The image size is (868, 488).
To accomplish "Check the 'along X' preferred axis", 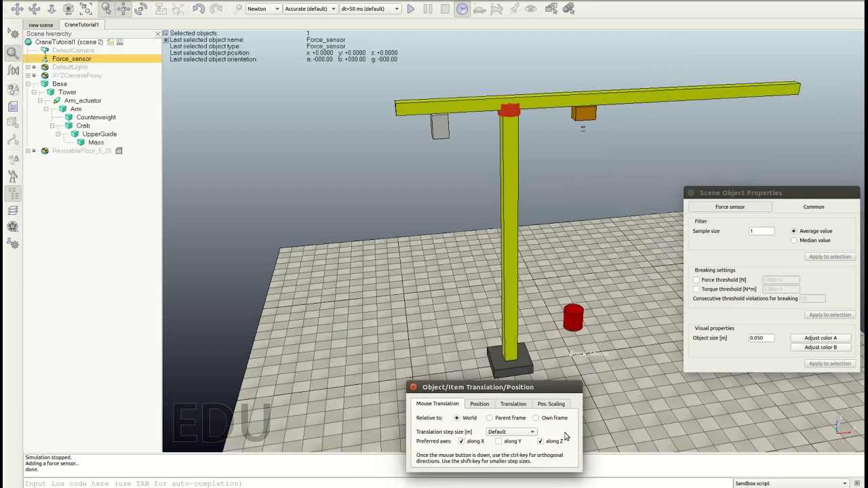I will [x=461, y=441].
